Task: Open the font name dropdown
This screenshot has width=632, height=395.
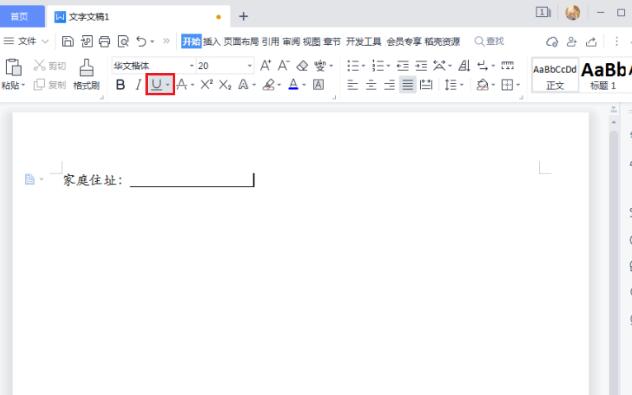Action: coord(191,65)
